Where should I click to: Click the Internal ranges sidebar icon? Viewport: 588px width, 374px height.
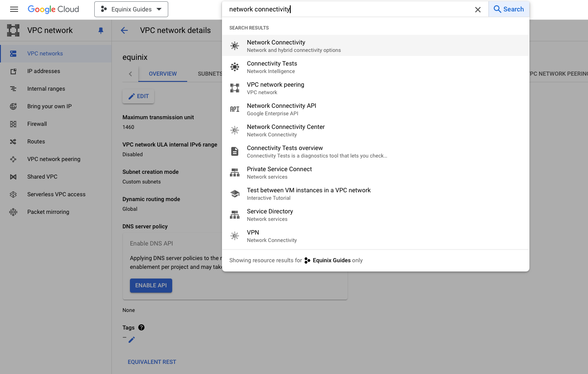[x=13, y=88]
